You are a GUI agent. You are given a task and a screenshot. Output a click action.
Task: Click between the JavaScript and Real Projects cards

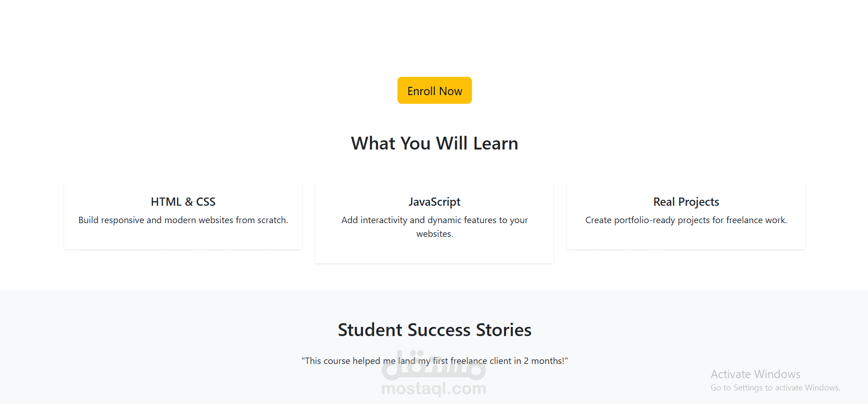tap(560, 215)
